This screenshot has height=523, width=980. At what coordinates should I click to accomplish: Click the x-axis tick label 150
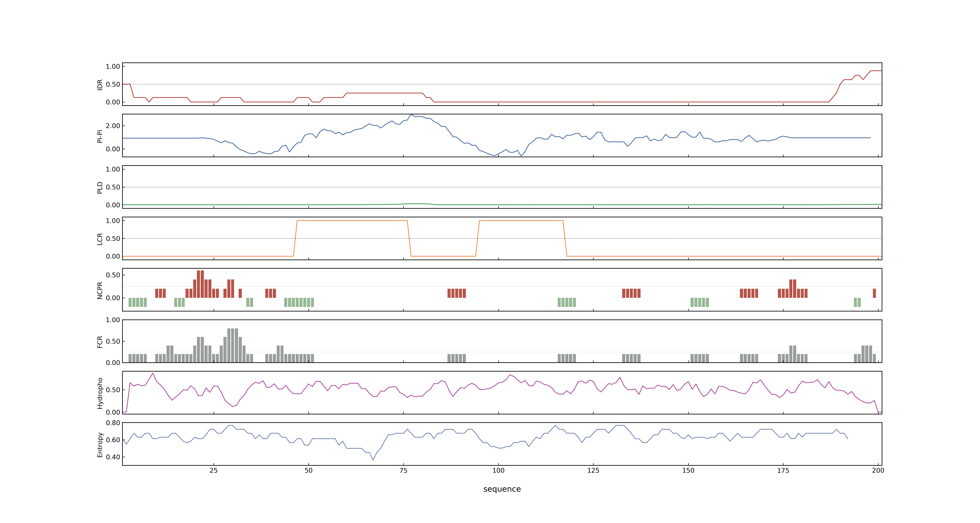click(688, 470)
